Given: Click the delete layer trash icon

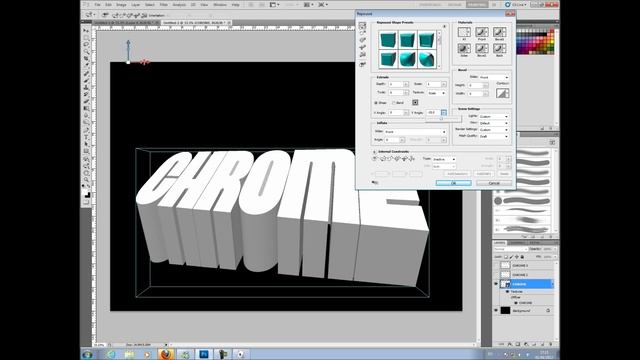Looking at the screenshot, I should click(551, 344).
